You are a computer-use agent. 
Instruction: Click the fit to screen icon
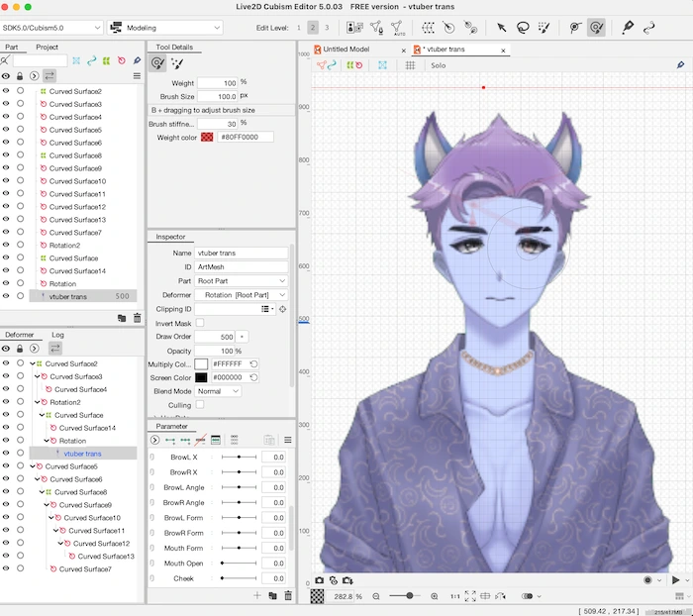470,596
